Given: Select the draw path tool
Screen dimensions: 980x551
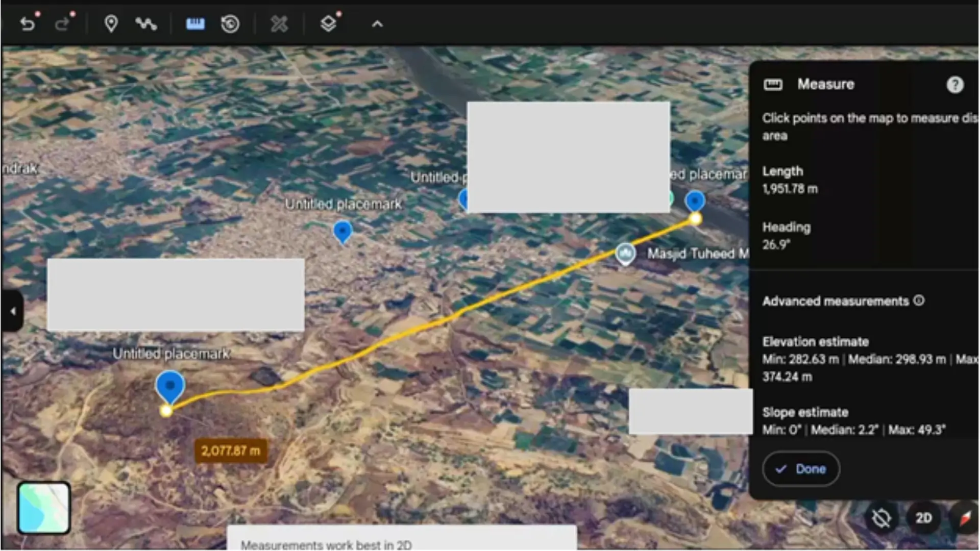Looking at the screenshot, I should (x=146, y=24).
